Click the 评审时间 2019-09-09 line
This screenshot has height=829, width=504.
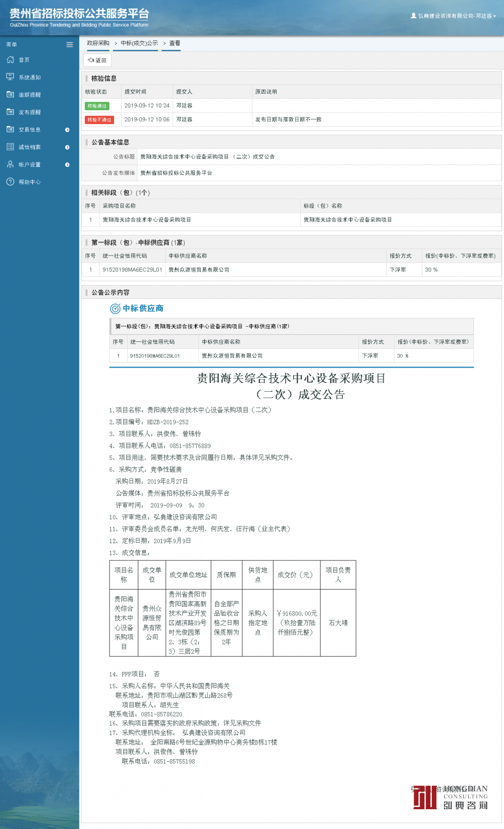[160, 505]
